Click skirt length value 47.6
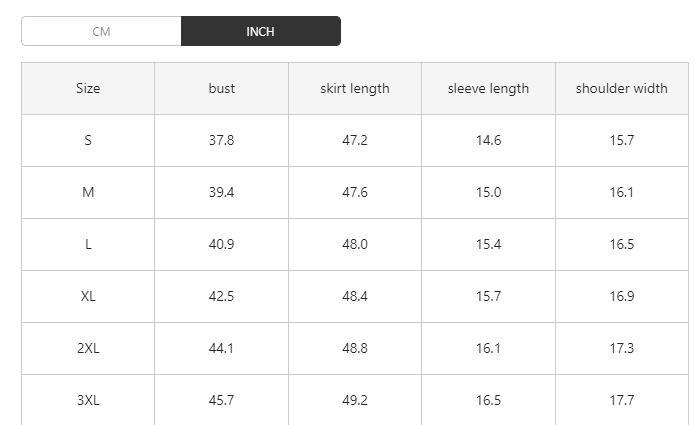The width and height of the screenshot is (695, 425). pos(355,192)
